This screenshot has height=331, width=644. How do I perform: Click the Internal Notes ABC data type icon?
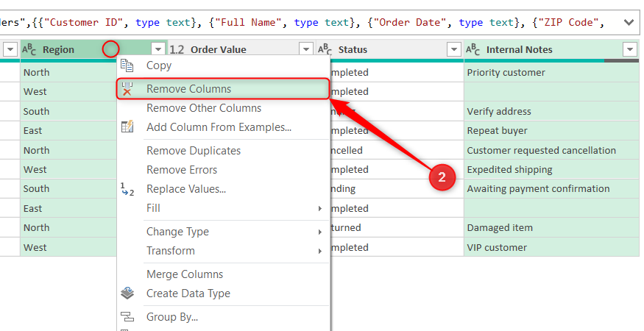[473, 50]
